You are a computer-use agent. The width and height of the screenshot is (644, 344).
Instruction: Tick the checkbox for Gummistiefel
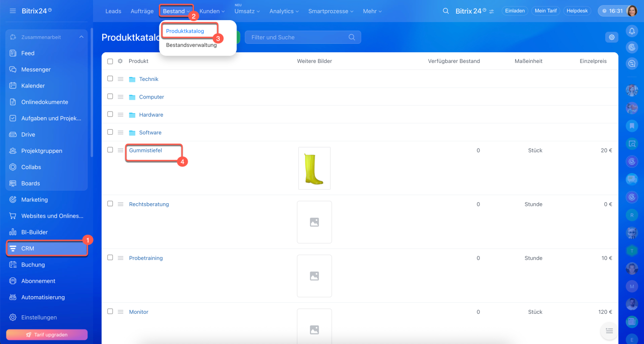point(110,150)
